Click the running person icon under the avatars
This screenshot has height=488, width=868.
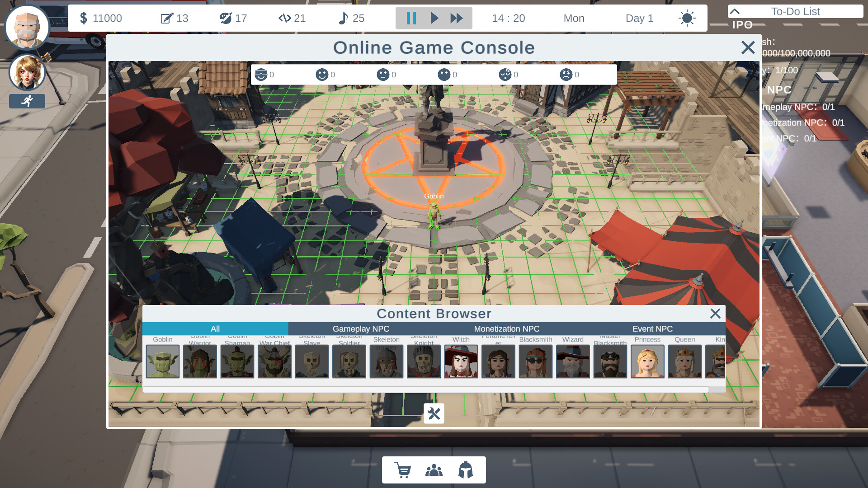point(27,101)
